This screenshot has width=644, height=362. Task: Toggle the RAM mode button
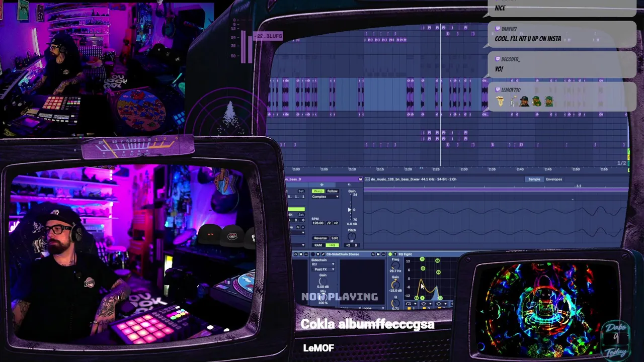coord(318,245)
